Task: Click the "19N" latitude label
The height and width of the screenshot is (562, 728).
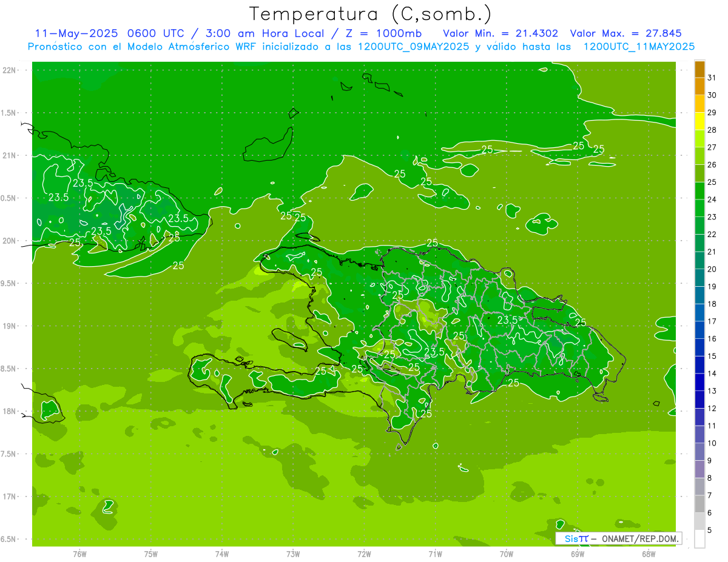Action: [x=9, y=326]
